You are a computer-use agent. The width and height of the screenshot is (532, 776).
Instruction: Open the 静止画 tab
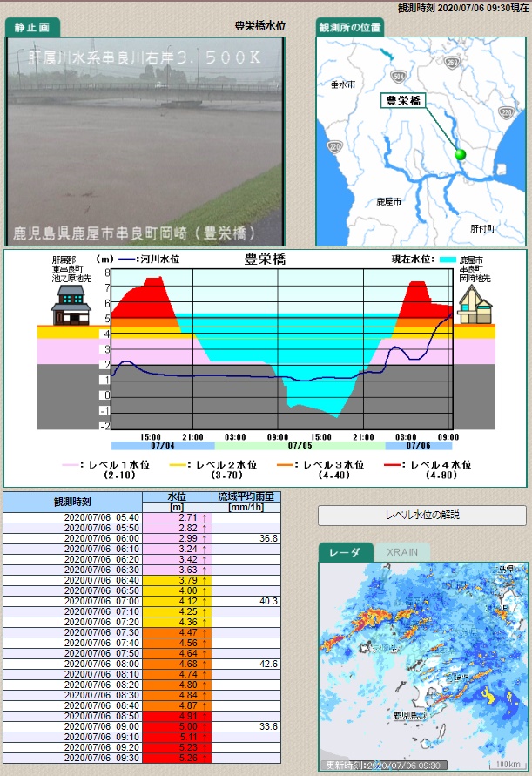(33, 27)
